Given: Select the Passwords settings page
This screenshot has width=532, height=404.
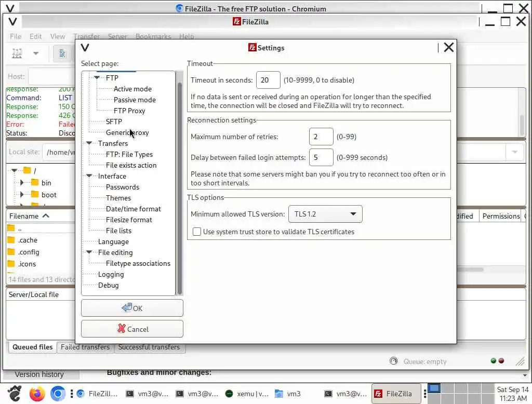Looking at the screenshot, I should [123, 187].
